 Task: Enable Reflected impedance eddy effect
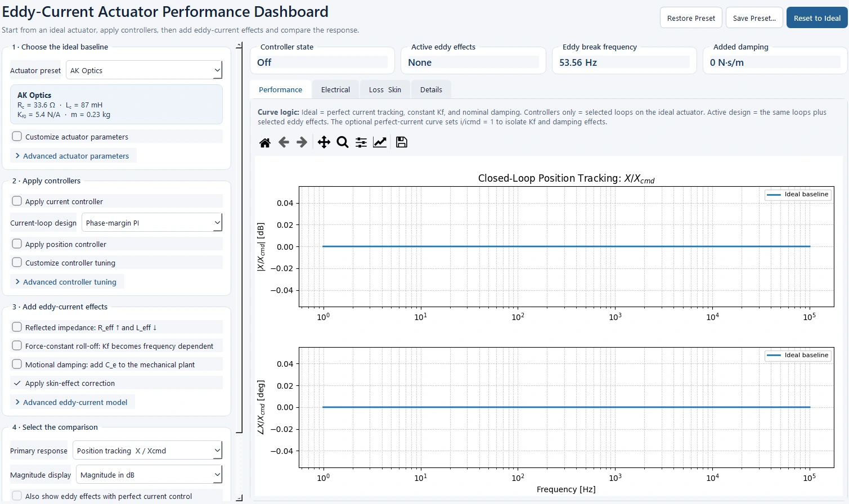click(17, 327)
